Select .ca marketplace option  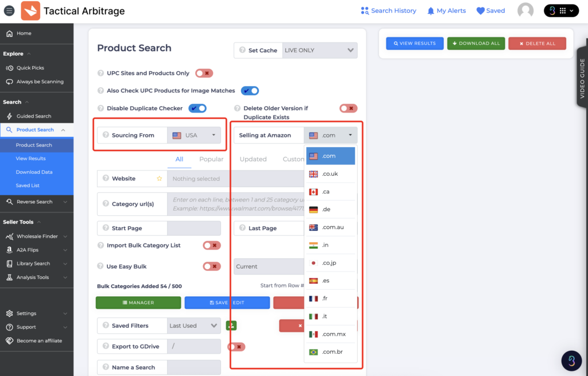[x=330, y=192]
